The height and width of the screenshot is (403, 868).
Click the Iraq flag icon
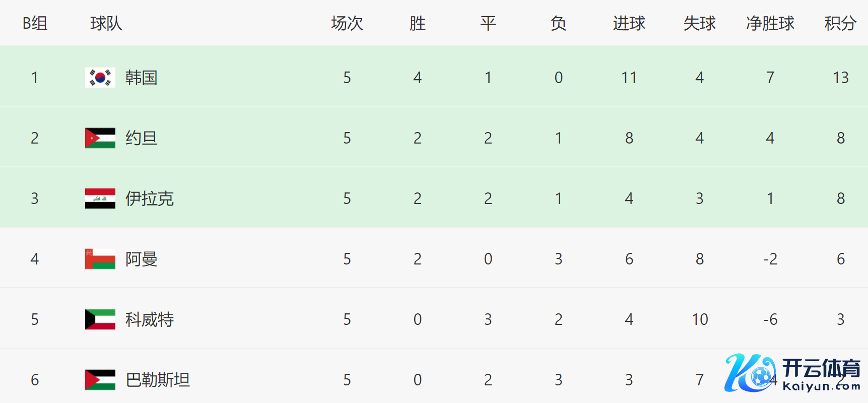100,198
